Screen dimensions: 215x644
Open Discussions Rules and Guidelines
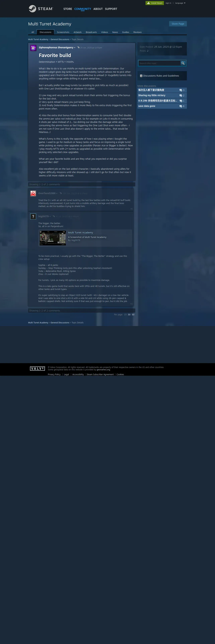[x=161, y=76]
